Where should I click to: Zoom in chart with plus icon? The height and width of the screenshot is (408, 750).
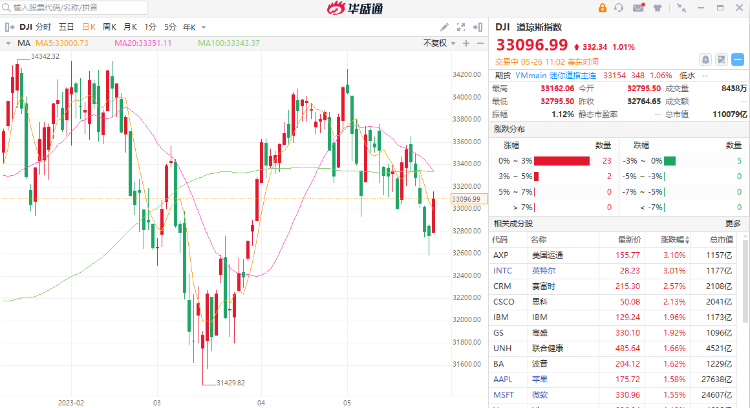point(466,44)
